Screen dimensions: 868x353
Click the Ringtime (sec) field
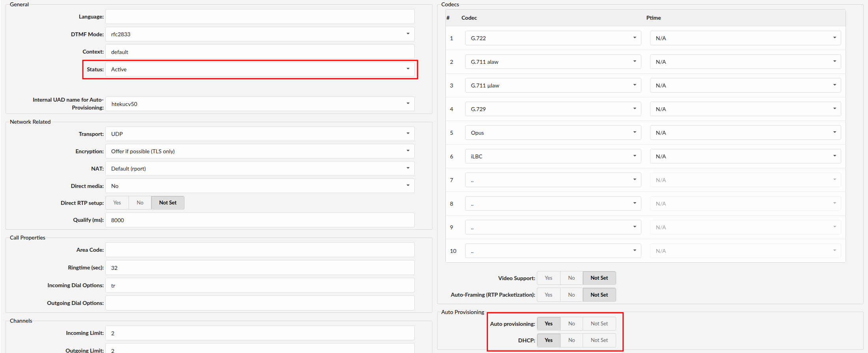259,268
